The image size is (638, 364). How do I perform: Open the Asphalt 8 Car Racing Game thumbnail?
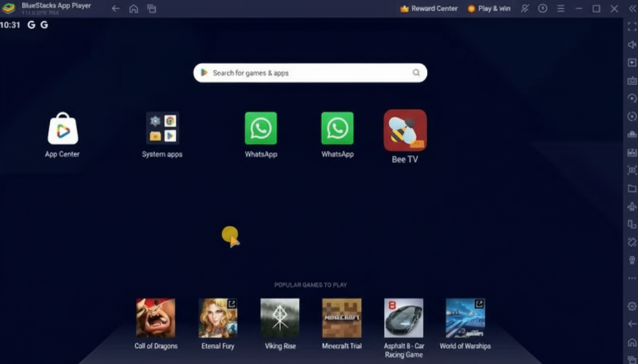(x=404, y=318)
